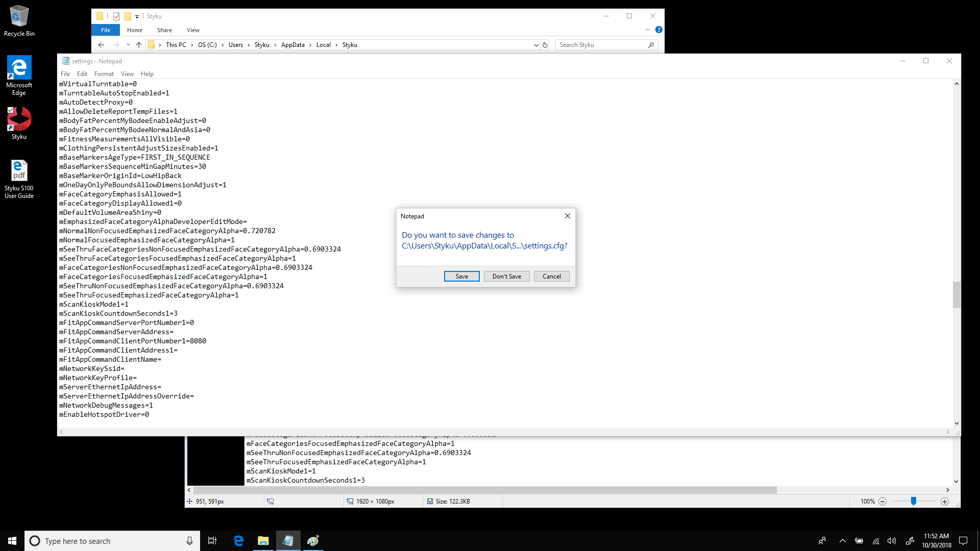Image resolution: width=980 pixels, height=551 pixels.
Task: Expand the address bar history dropdown
Action: coord(535,45)
